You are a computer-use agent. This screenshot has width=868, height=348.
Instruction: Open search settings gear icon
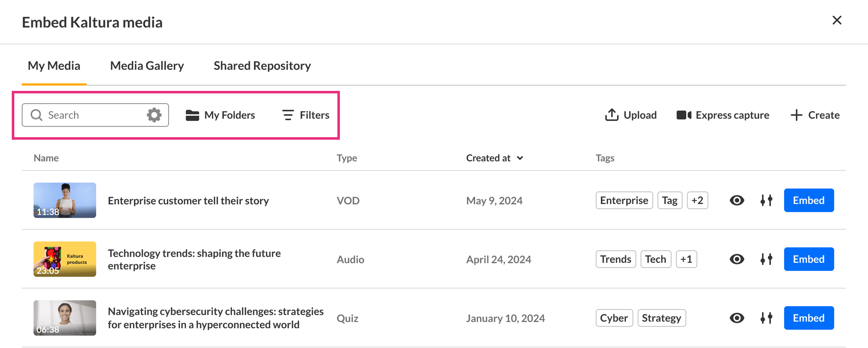click(x=154, y=115)
